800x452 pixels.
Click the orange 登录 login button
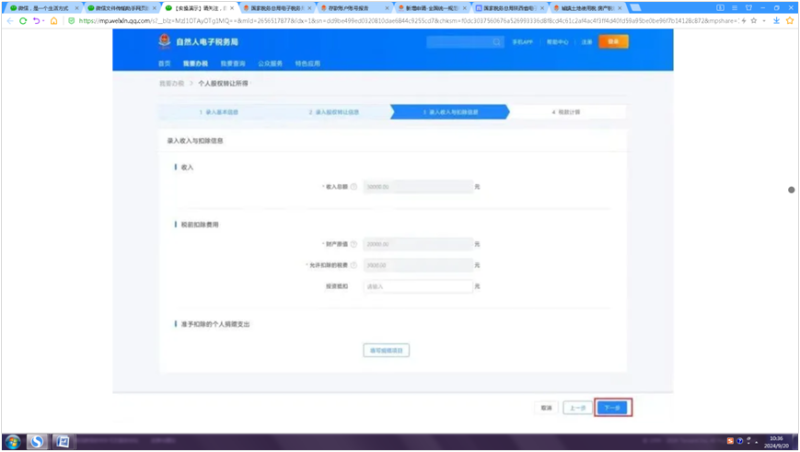pyautogui.click(x=614, y=42)
